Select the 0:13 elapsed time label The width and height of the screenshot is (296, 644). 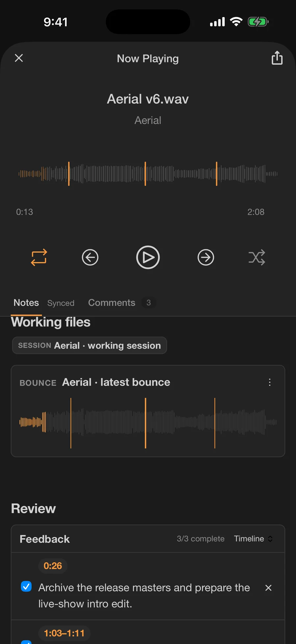tap(25, 212)
